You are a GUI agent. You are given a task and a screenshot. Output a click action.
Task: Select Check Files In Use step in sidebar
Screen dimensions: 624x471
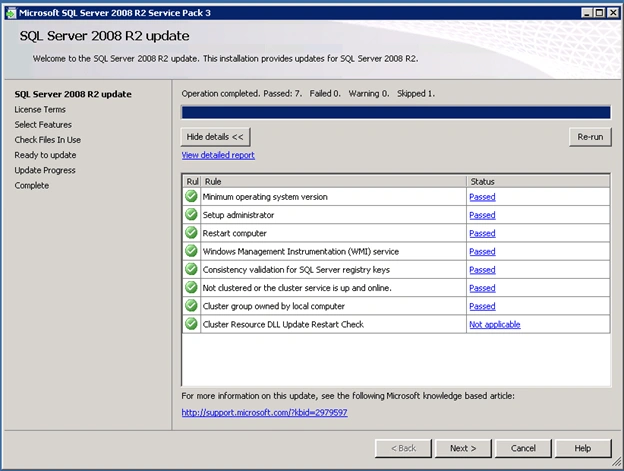point(47,140)
